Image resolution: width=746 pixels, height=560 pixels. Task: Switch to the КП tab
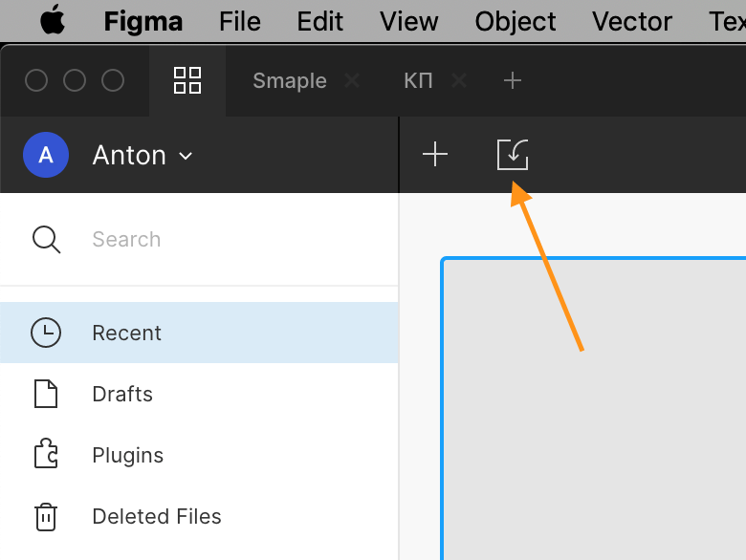[418, 80]
